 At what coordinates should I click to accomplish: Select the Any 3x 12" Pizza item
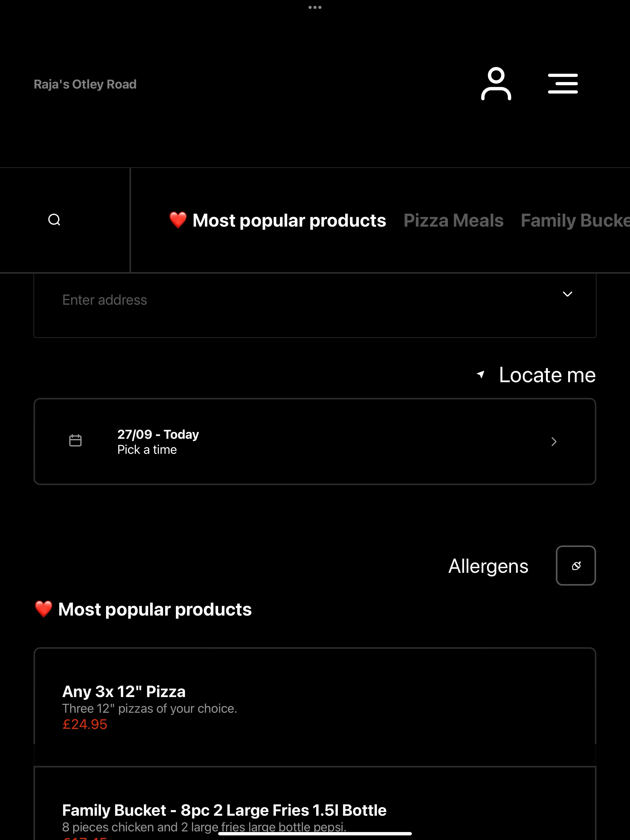pyautogui.click(x=315, y=707)
